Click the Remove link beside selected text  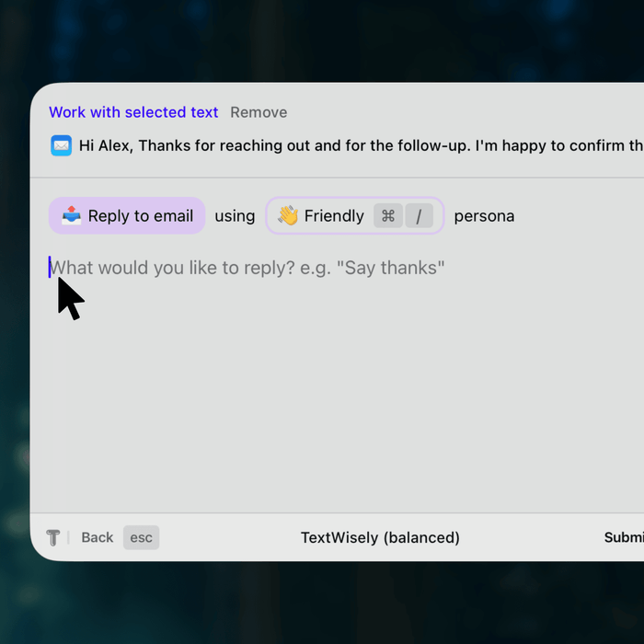pyautogui.click(x=259, y=112)
